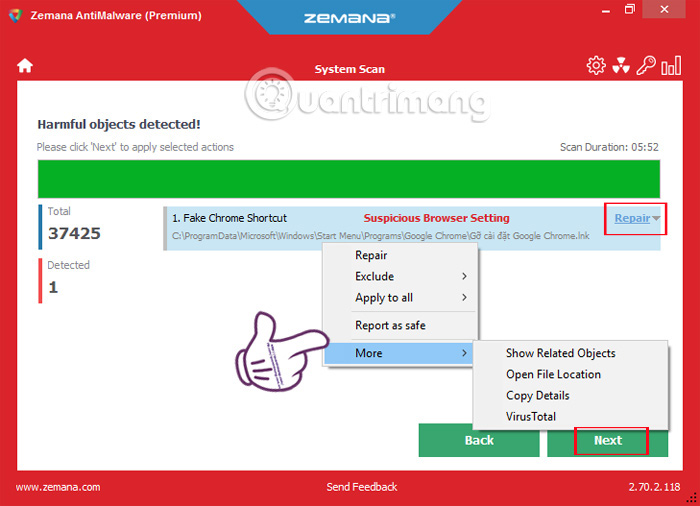The width and height of the screenshot is (700, 506).
Task: Click the Next button
Action: pos(608,440)
